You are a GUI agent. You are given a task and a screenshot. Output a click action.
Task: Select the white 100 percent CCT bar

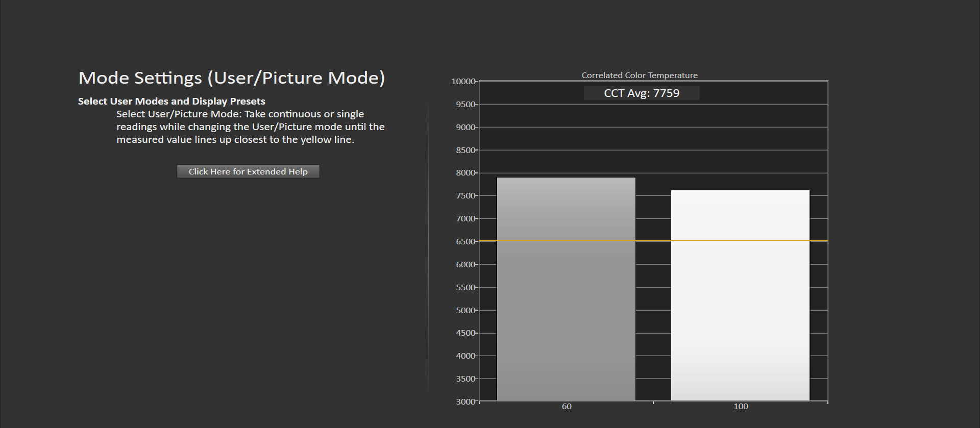tap(740, 295)
